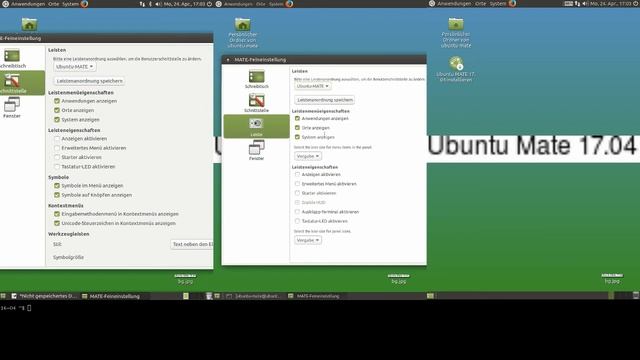This screenshot has width=640, height=360.
Task: Uncheck Eingabemethodenmenü in Kontextmenüs anzeigen
Action: coord(57,214)
